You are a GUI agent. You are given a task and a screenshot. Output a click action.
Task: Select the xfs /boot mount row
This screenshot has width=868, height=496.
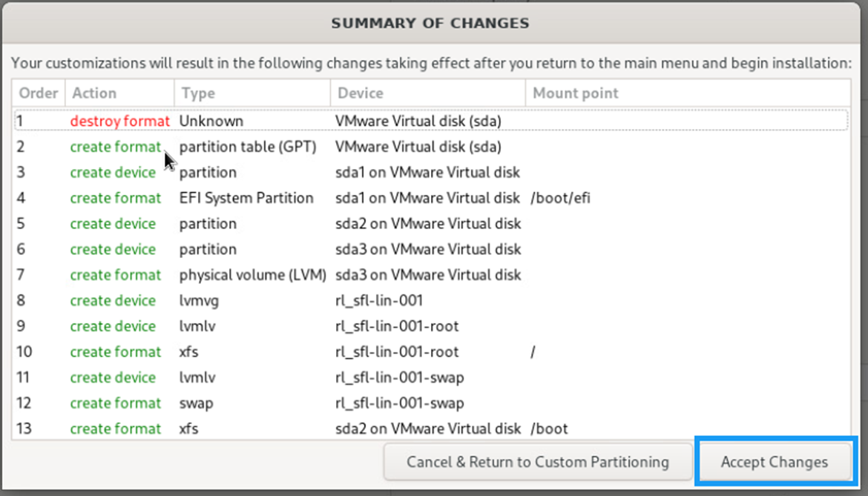[431, 429]
